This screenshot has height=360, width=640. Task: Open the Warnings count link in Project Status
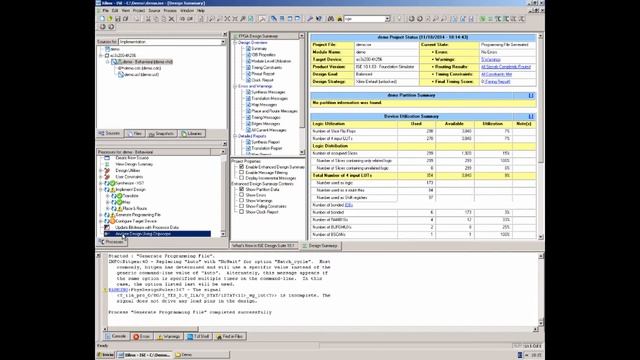491,60
